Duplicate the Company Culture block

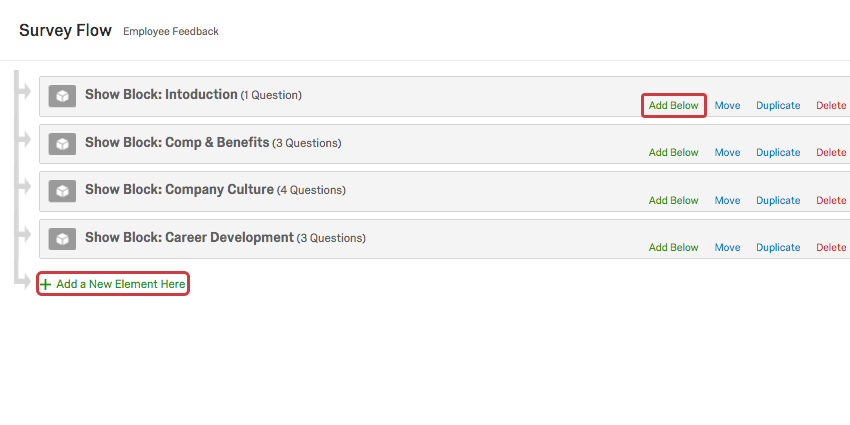click(x=778, y=200)
